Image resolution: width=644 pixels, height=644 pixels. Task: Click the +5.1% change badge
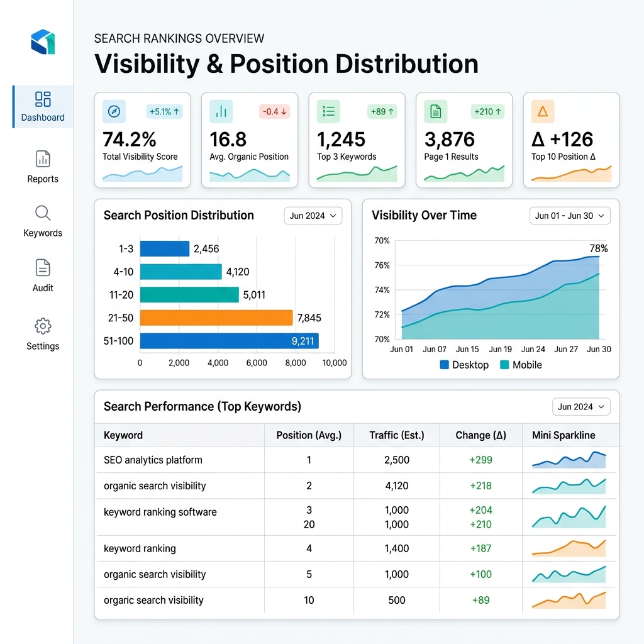point(164,112)
